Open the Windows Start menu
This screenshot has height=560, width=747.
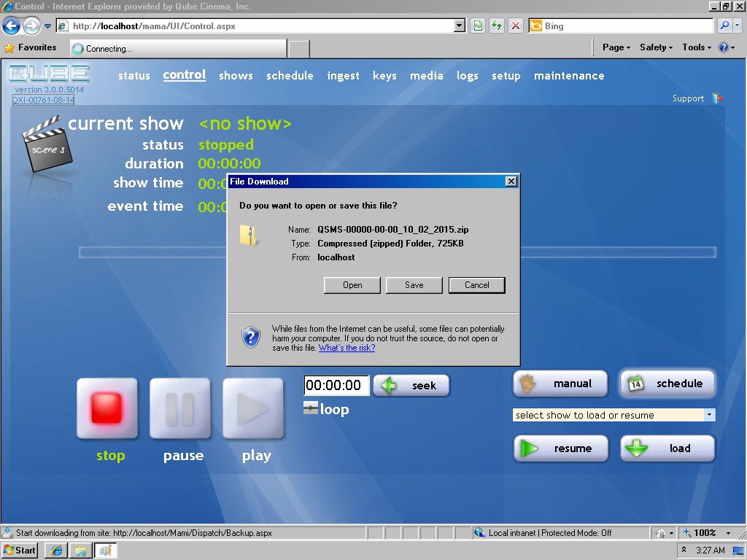pos(20,551)
